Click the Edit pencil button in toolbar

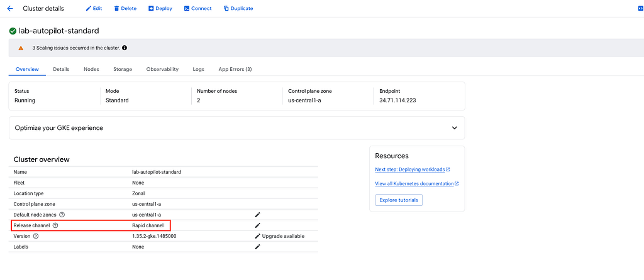click(94, 8)
